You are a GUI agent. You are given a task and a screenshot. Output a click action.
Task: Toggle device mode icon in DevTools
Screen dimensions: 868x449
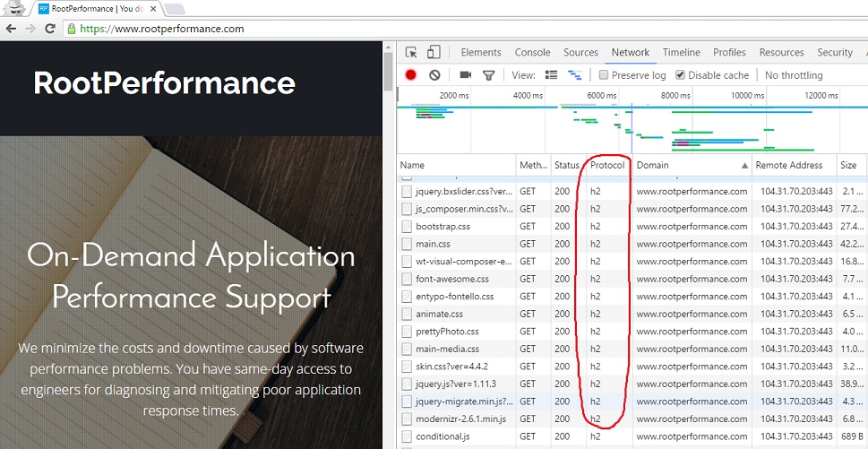coord(434,53)
